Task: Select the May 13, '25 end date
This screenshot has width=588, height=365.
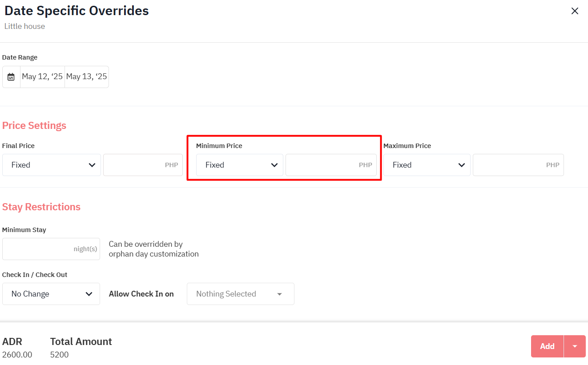Action: [87, 77]
